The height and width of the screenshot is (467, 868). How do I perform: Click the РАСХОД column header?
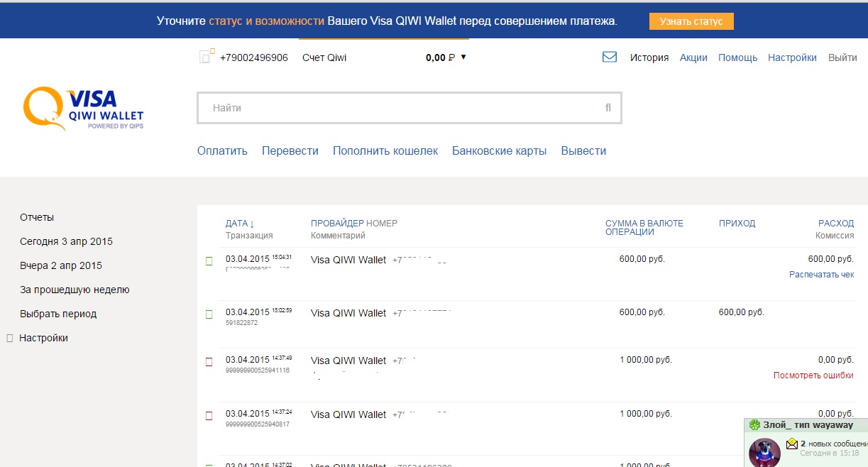point(836,224)
